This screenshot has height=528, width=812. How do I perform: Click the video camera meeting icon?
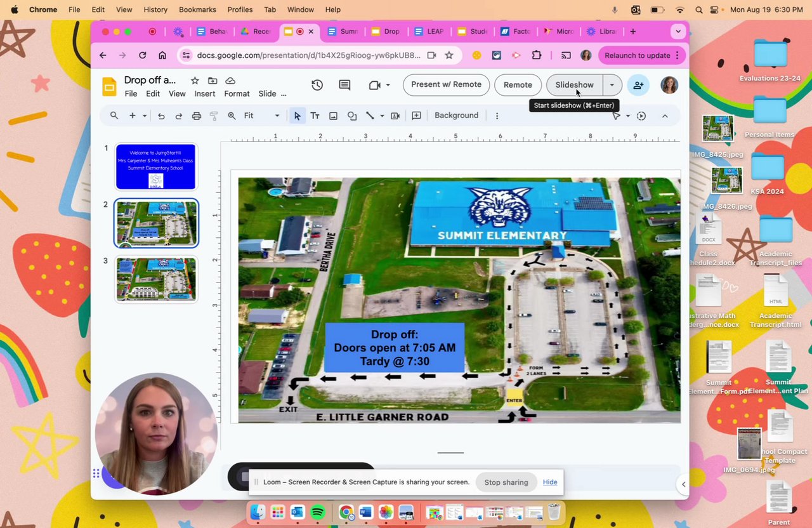click(x=374, y=85)
